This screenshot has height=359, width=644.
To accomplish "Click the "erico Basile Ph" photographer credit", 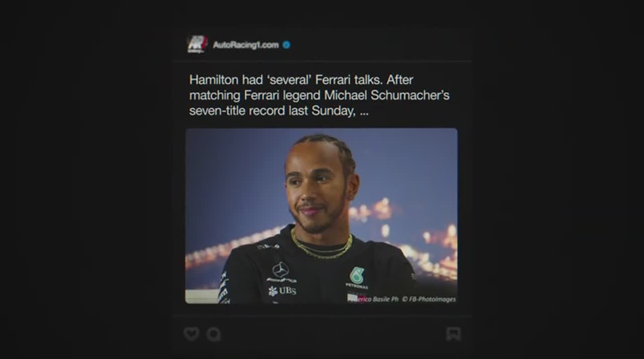I will pos(378,299).
